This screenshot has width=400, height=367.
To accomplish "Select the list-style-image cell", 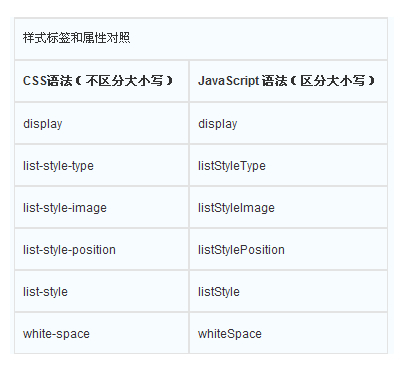I will [102, 208].
